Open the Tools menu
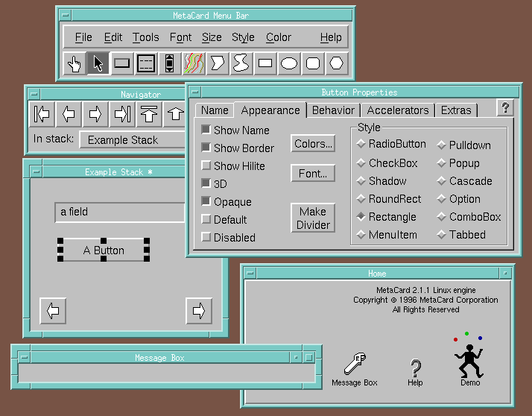The image size is (532, 416). 145,37
